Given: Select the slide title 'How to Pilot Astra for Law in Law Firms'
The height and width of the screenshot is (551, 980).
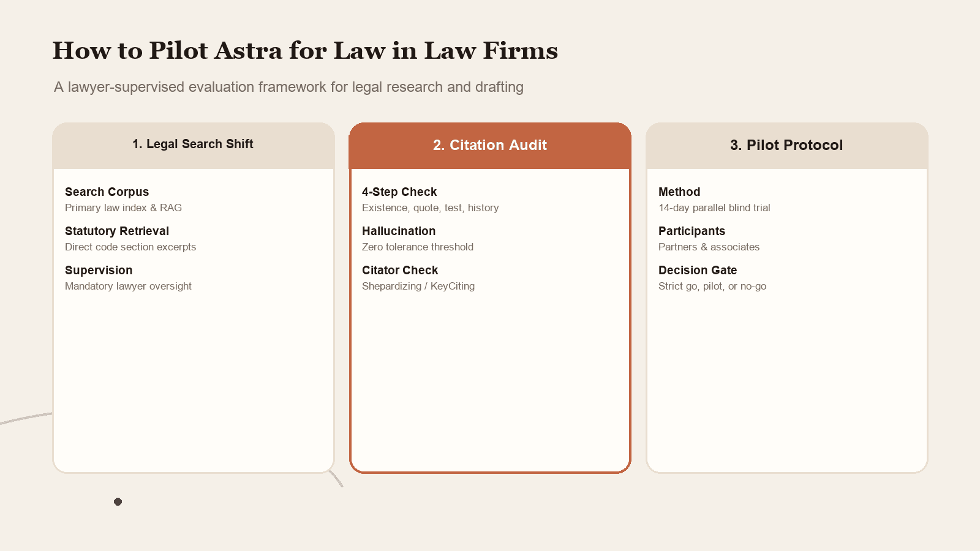Looking at the screenshot, I should (x=305, y=51).
